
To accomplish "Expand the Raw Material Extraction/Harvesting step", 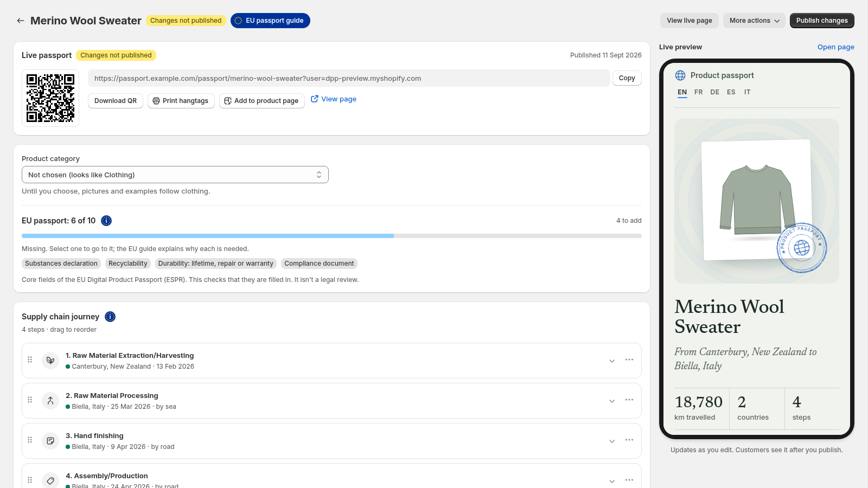I will [612, 361].
